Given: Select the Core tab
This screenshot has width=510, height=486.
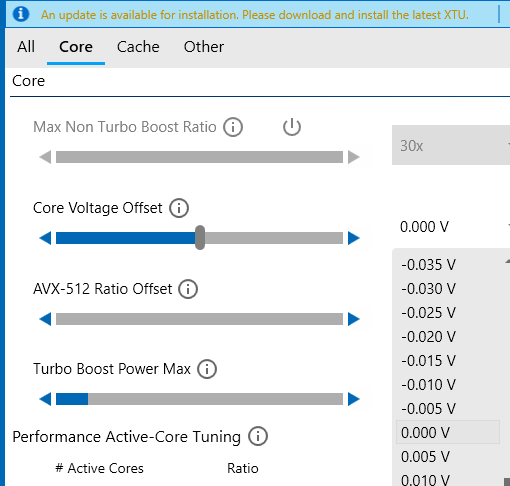Looking at the screenshot, I should point(76,47).
